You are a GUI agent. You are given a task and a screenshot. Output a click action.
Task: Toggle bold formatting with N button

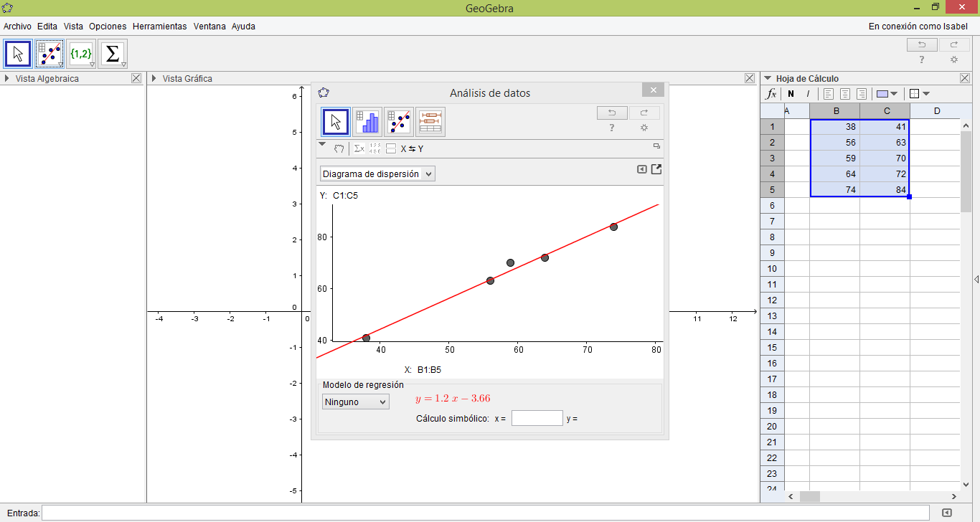click(791, 94)
